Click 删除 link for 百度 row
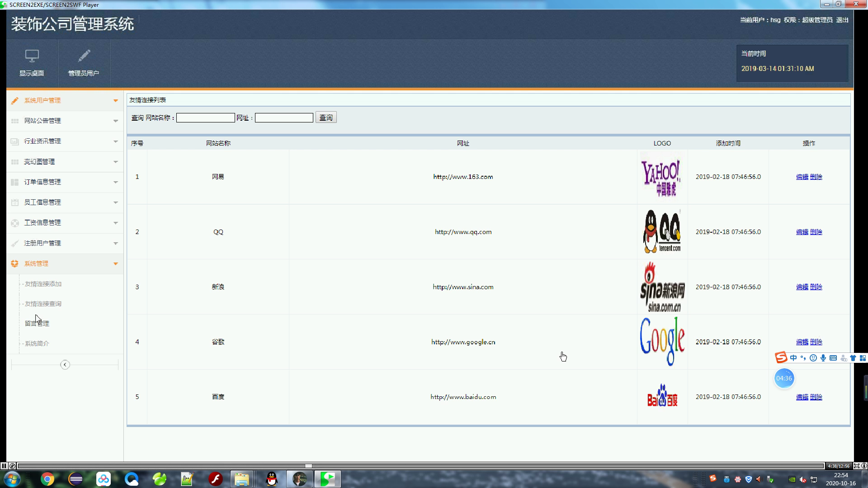Viewport: 868px width, 488px height. [816, 397]
